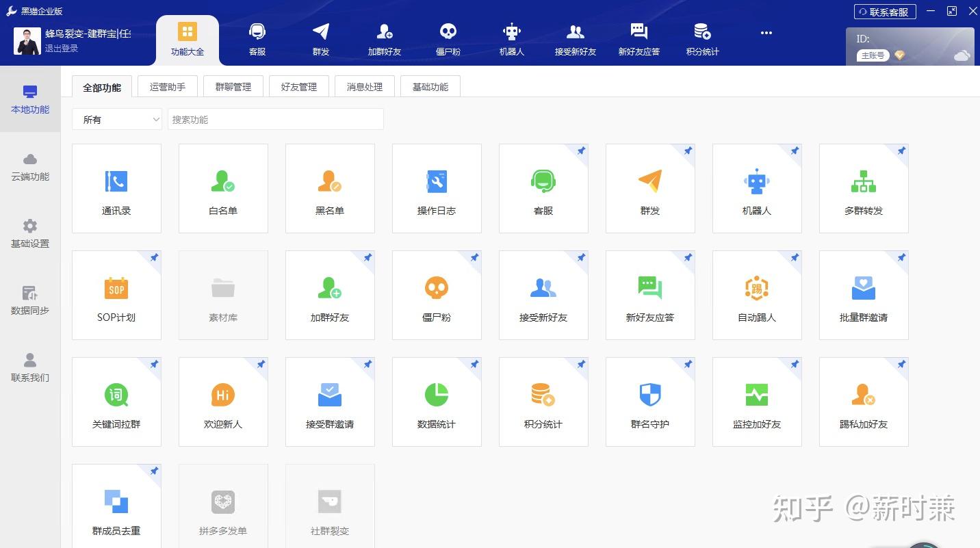
Task: Toggle the pin on the 机器人 card
Action: pyautogui.click(x=795, y=151)
